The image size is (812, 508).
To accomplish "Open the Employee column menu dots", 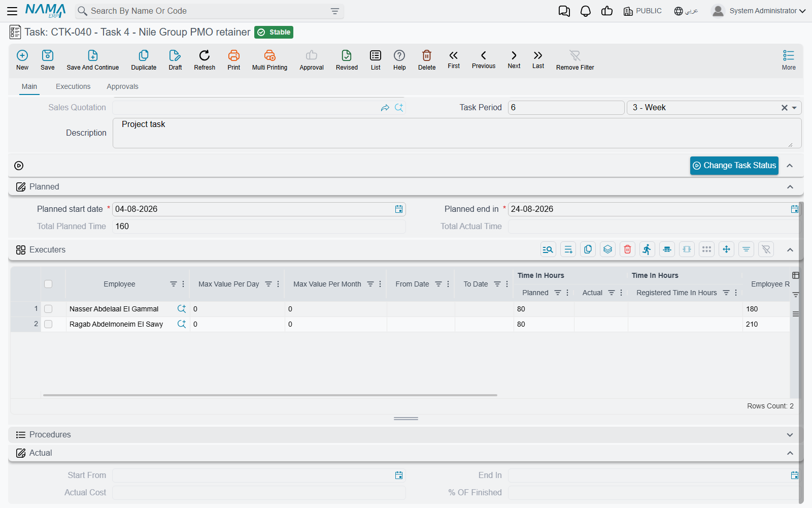I will pyautogui.click(x=183, y=284).
